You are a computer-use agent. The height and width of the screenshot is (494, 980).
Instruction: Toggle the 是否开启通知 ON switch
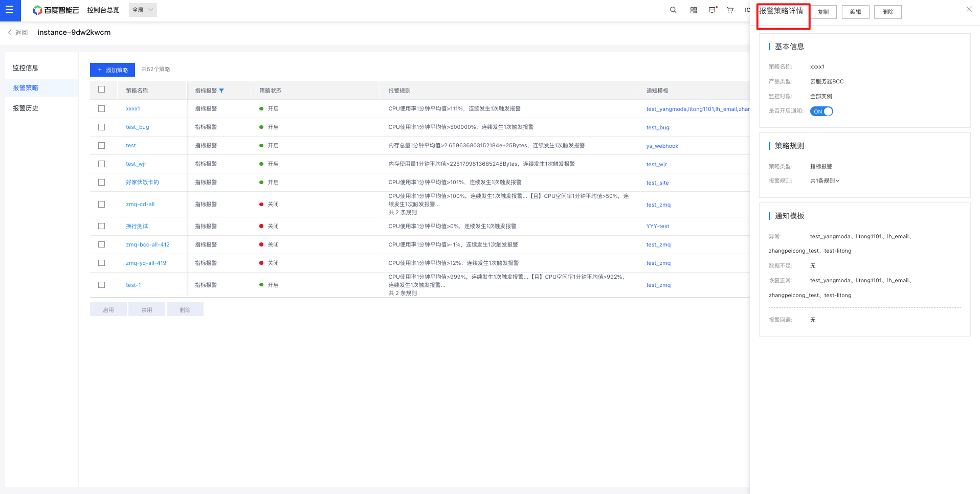tap(821, 111)
